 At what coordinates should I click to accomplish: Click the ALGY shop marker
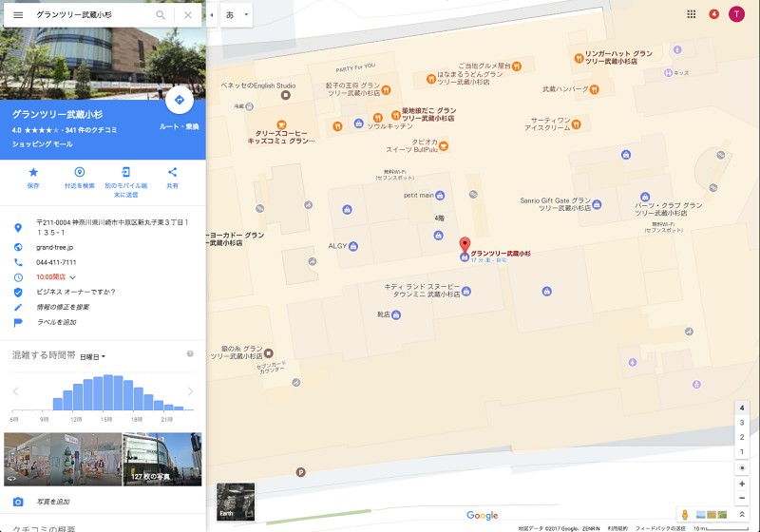[353, 246]
